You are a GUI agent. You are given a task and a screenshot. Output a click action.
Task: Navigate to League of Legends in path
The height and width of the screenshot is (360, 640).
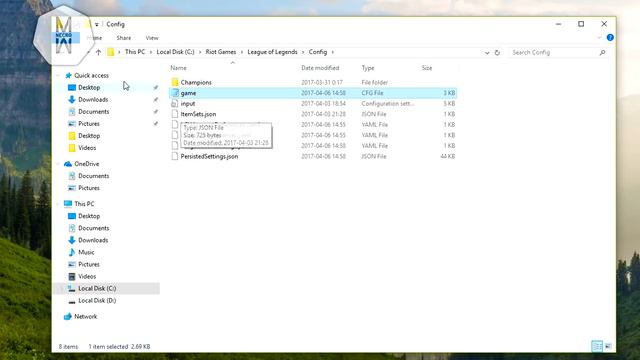click(272, 52)
